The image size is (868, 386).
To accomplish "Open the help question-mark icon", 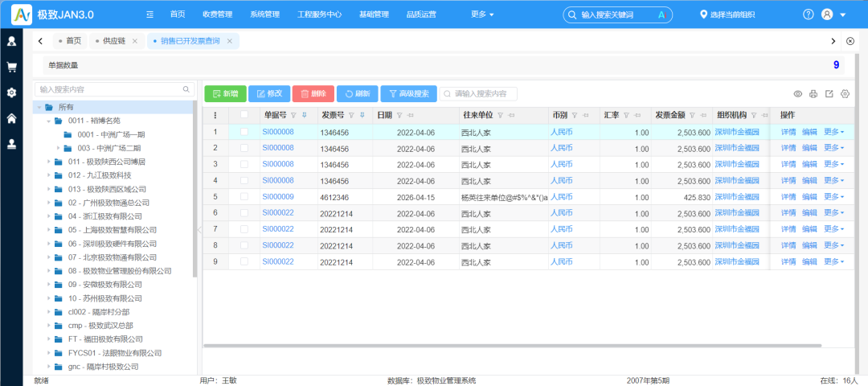I will click(x=809, y=14).
